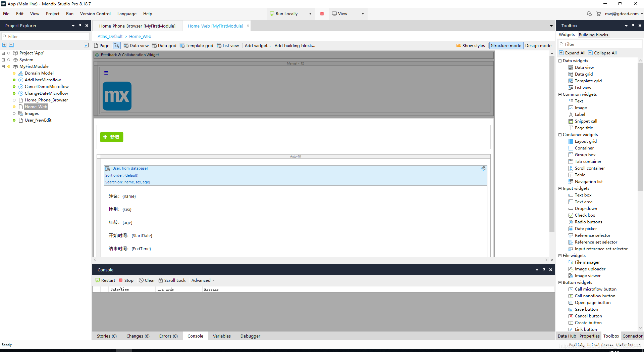Click Restart in the Console toolbar
Image resolution: width=644 pixels, height=352 pixels.
(x=105, y=280)
